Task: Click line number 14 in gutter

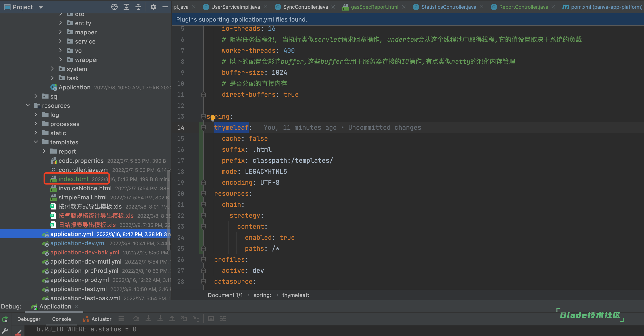Action: [x=181, y=128]
